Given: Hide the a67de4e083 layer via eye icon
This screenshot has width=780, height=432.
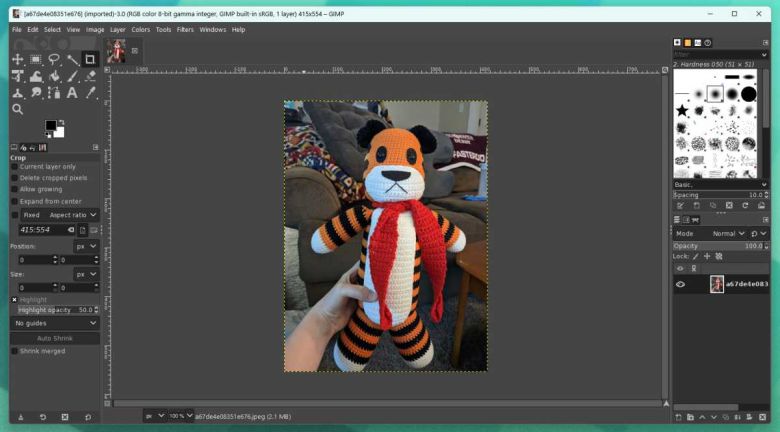Looking at the screenshot, I should (680, 284).
